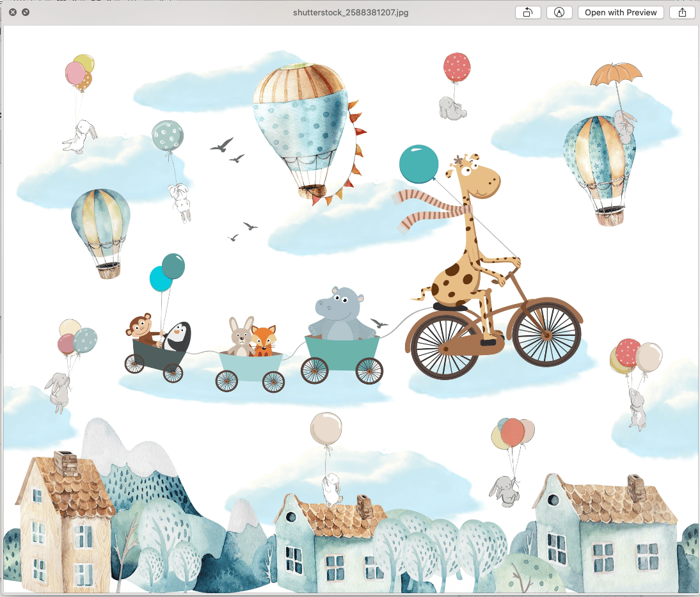Screen dimensions: 700x597
Task: Click the teal balloon held by the giraffe
Action: 418,164
